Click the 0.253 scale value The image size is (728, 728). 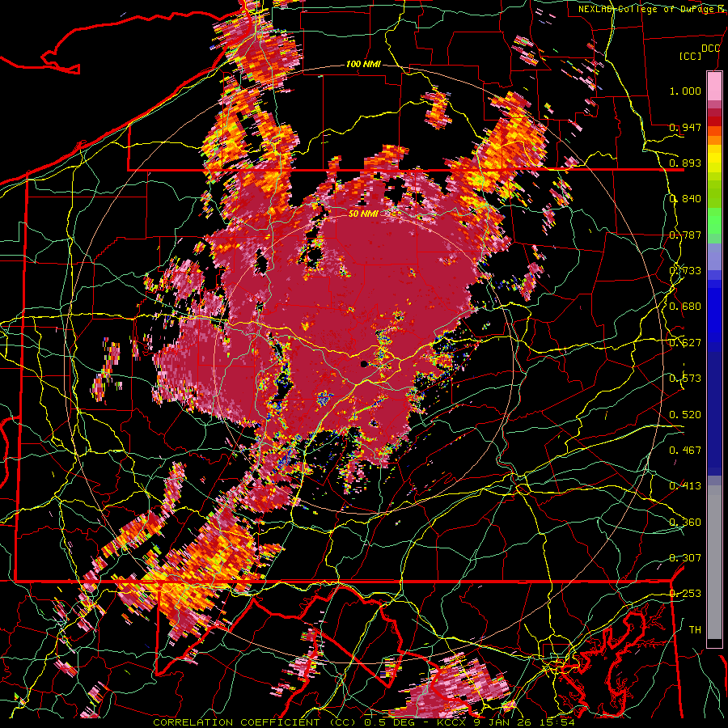tap(685, 594)
